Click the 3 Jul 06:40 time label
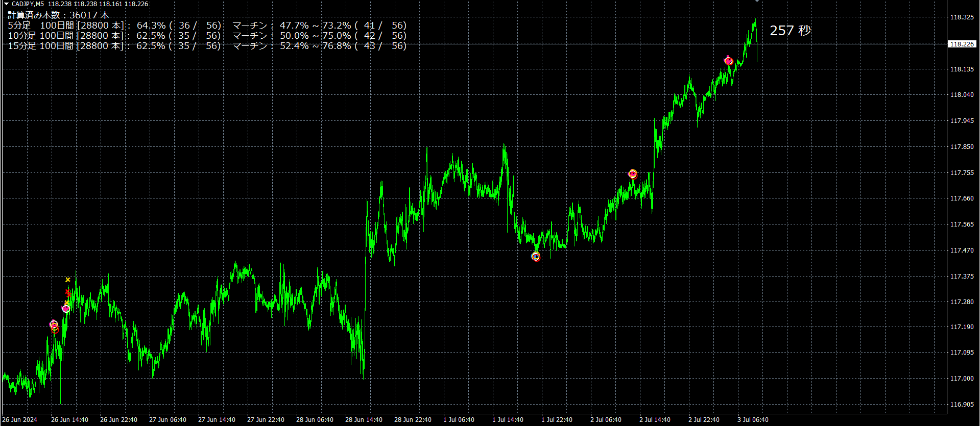The height and width of the screenshot is (426, 980). tap(753, 420)
